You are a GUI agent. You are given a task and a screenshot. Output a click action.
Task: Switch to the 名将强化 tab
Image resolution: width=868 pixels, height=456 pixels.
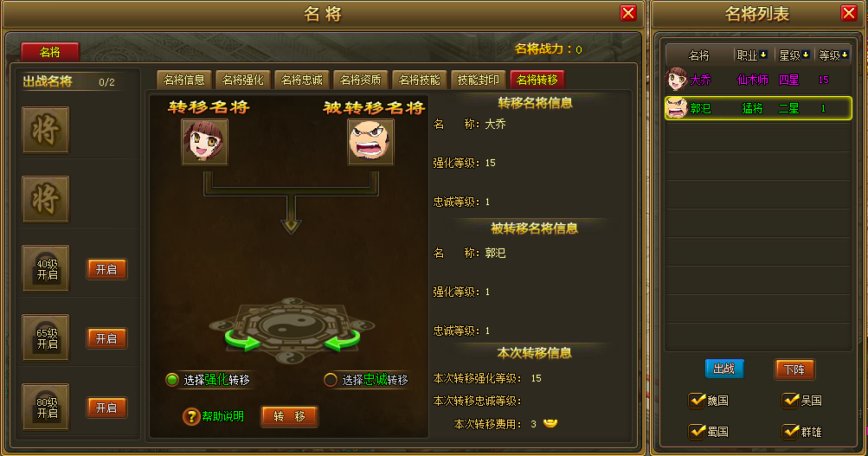coord(243,80)
